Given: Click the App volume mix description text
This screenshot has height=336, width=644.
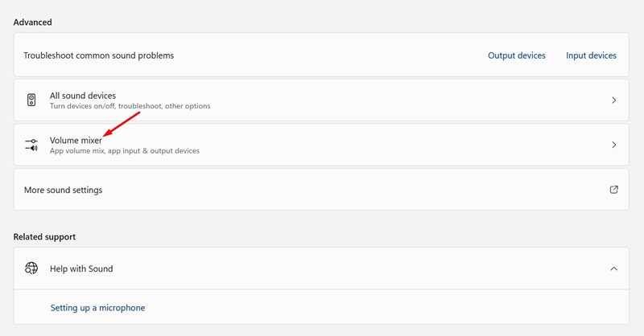Looking at the screenshot, I should click(124, 151).
